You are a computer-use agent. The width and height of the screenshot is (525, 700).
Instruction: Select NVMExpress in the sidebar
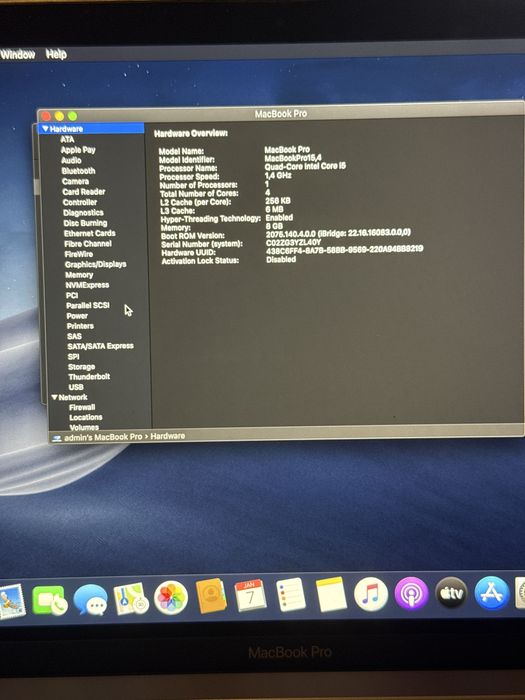coord(88,285)
